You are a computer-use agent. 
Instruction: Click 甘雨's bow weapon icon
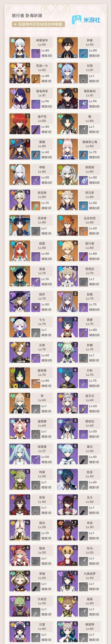pyautogui.click(x=83, y=79)
